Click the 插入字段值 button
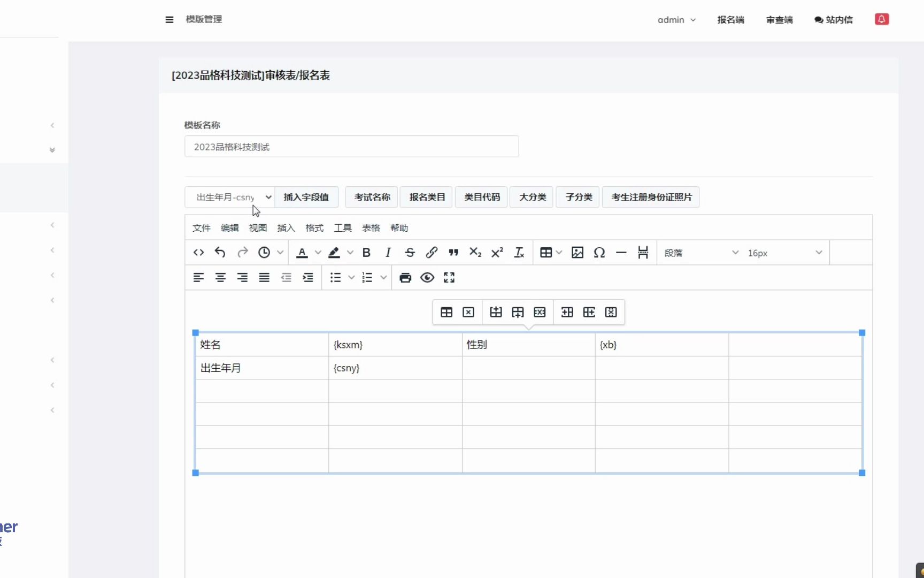 pos(306,197)
